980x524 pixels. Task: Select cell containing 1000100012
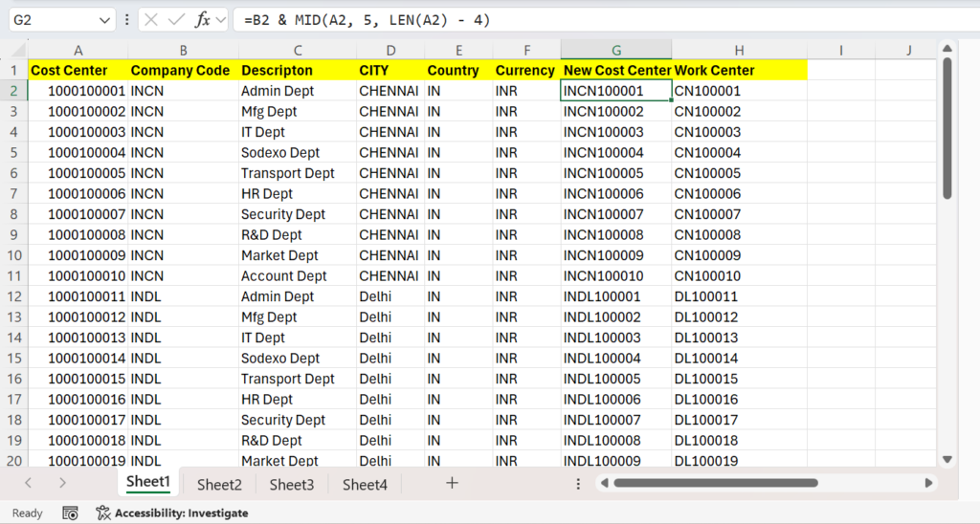click(x=78, y=317)
